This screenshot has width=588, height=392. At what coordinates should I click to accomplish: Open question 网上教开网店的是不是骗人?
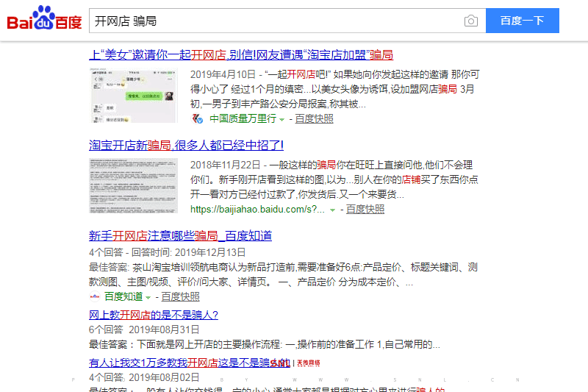click(154, 315)
